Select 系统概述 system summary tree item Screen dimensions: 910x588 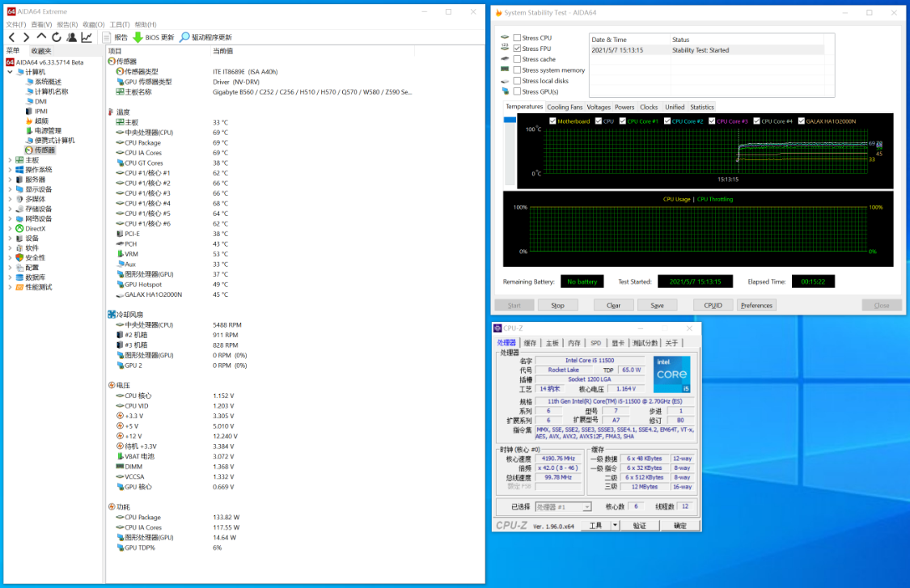[44, 82]
